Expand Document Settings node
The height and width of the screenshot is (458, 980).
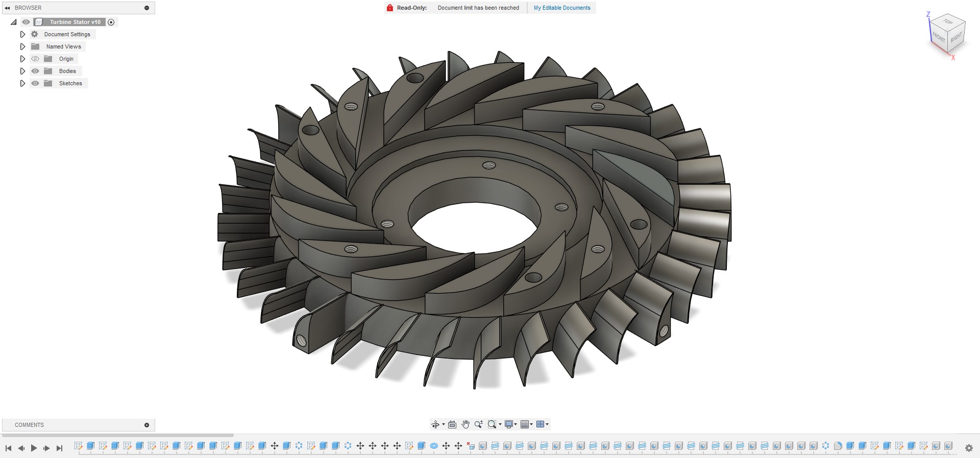(x=22, y=34)
